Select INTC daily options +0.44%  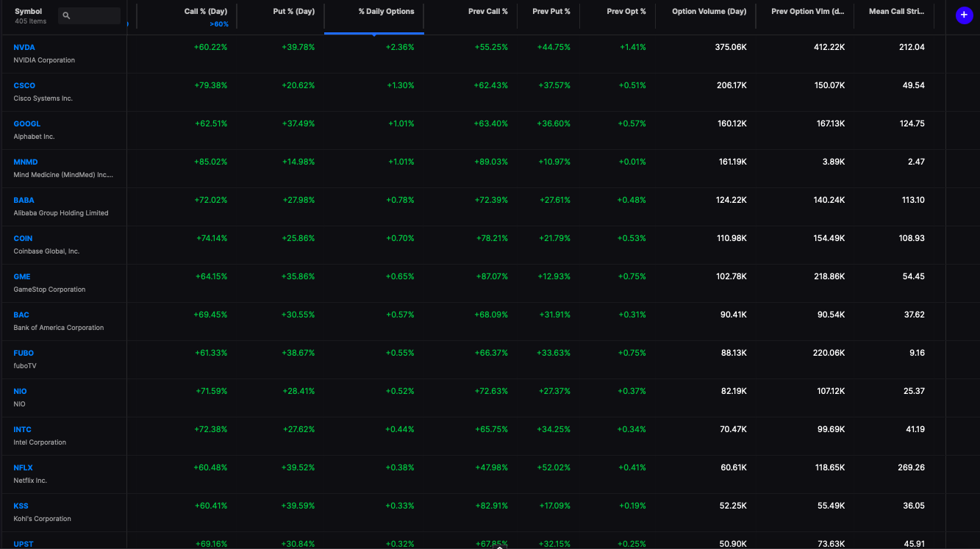(400, 429)
